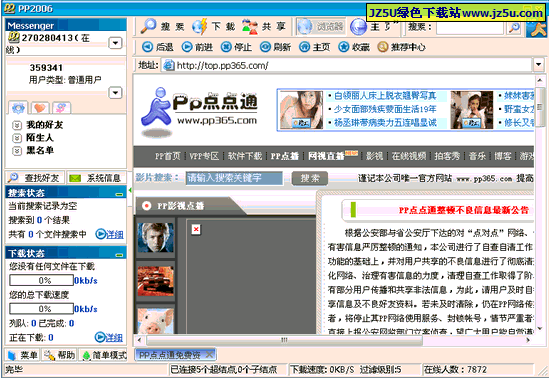
Task: Click 详细 link in the search status panel
Action: (x=110, y=234)
